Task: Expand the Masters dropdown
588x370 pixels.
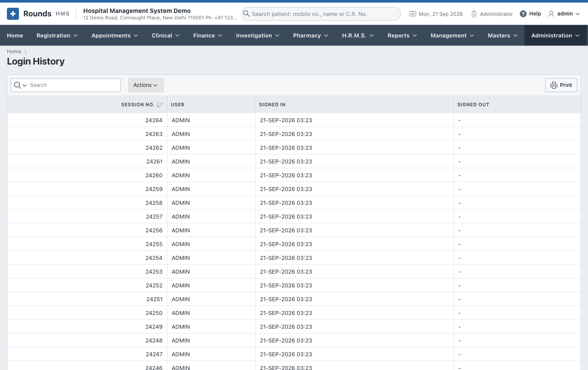Action: pyautogui.click(x=515, y=35)
